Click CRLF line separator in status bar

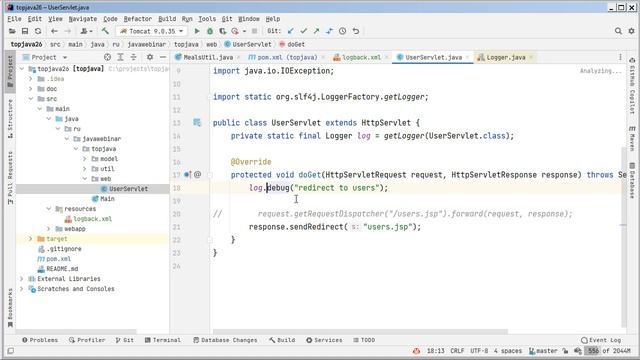(457, 351)
